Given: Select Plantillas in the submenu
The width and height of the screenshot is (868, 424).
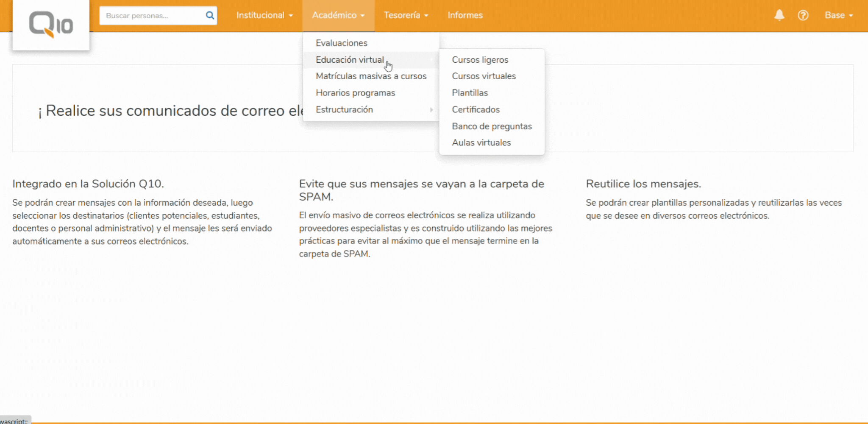Looking at the screenshot, I should pos(470,92).
